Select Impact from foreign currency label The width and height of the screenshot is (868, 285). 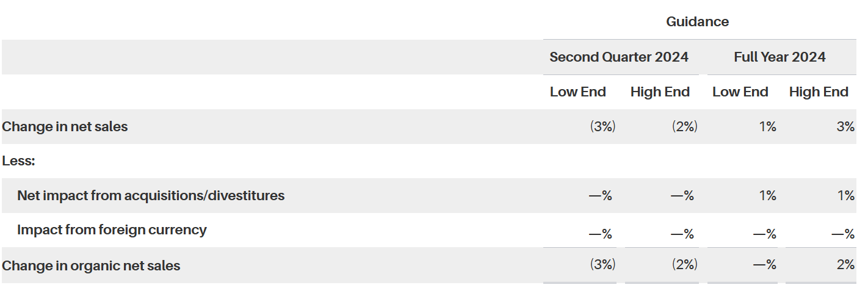(x=112, y=230)
